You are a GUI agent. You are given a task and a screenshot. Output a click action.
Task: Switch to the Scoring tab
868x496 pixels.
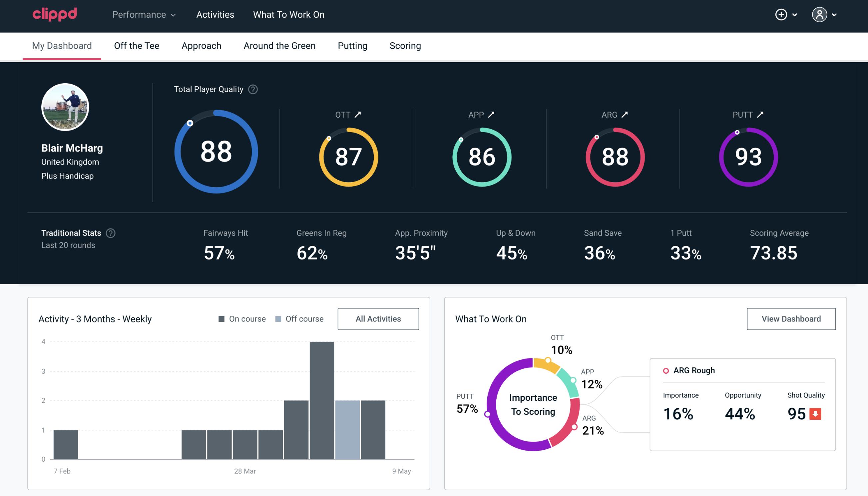pos(405,45)
